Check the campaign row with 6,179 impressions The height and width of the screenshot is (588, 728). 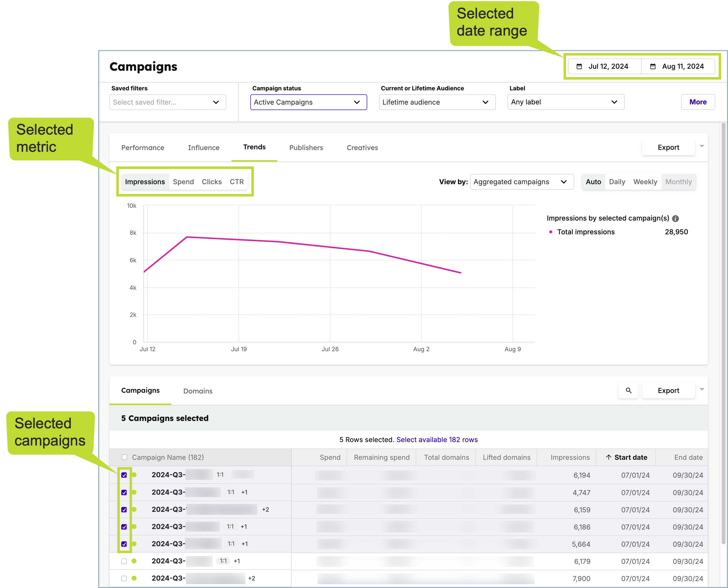click(x=124, y=561)
